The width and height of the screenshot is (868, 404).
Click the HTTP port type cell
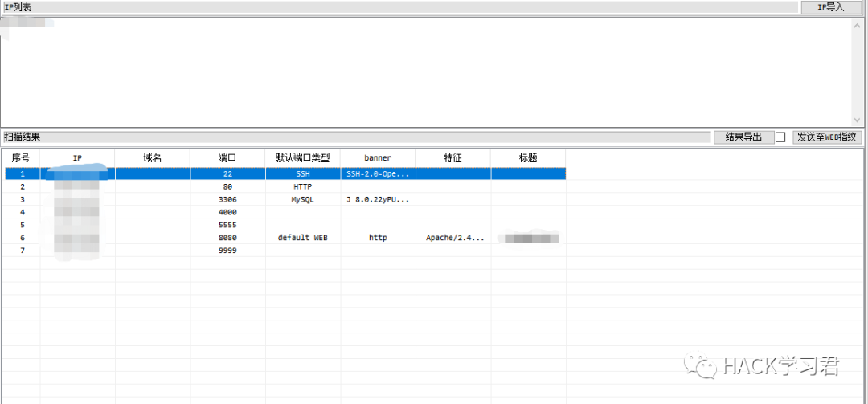[x=303, y=186]
